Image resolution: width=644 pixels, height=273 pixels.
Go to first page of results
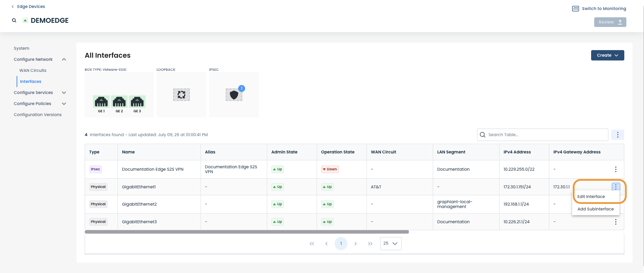[x=312, y=244]
